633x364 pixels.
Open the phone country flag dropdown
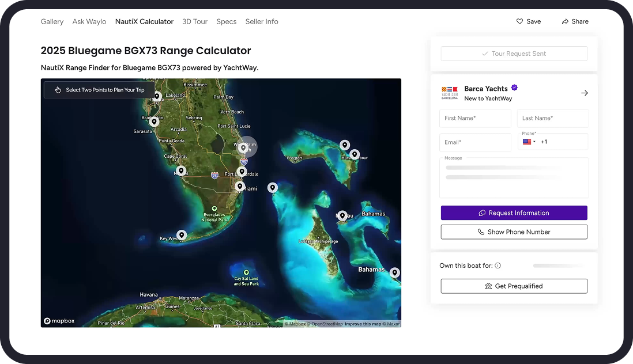(529, 142)
